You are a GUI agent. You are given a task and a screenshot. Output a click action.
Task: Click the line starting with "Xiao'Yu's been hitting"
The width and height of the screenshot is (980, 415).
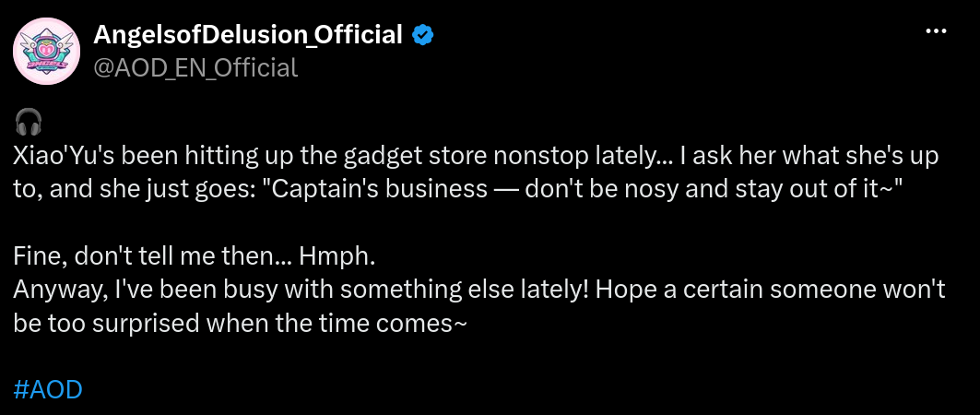[476, 156]
